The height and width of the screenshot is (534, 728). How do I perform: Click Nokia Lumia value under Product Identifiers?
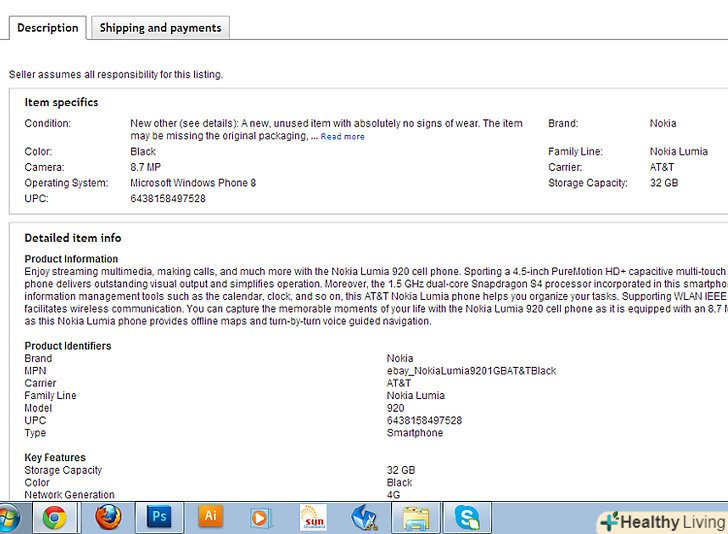click(416, 395)
